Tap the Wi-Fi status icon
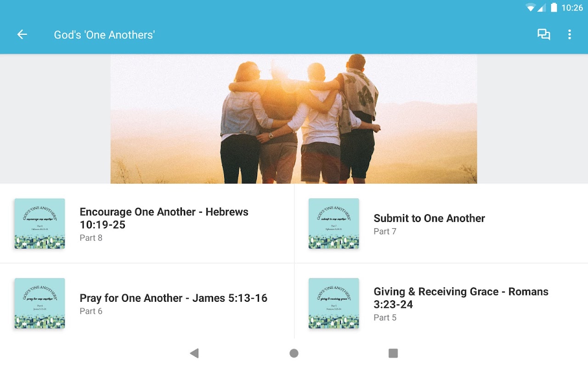 coord(531,8)
